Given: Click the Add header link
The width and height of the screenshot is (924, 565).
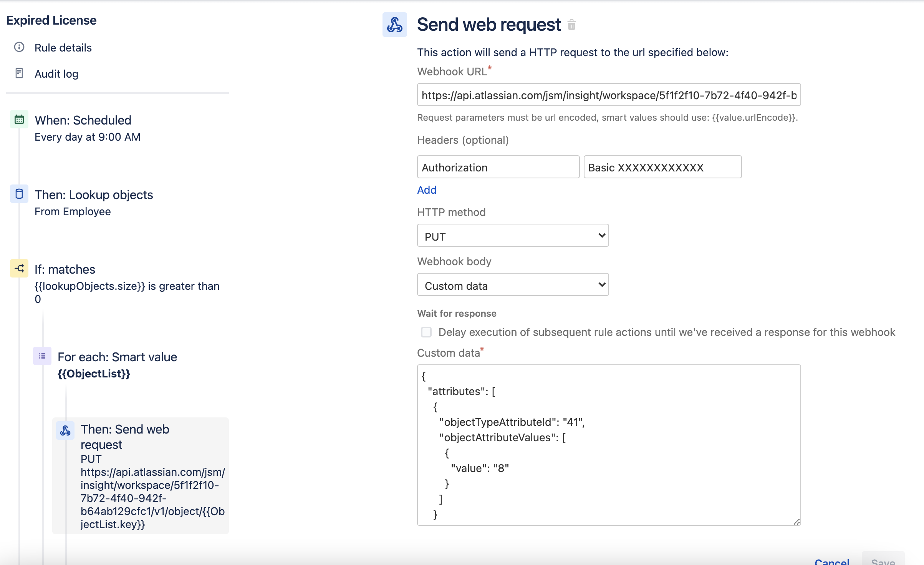Looking at the screenshot, I should (427, 190).
